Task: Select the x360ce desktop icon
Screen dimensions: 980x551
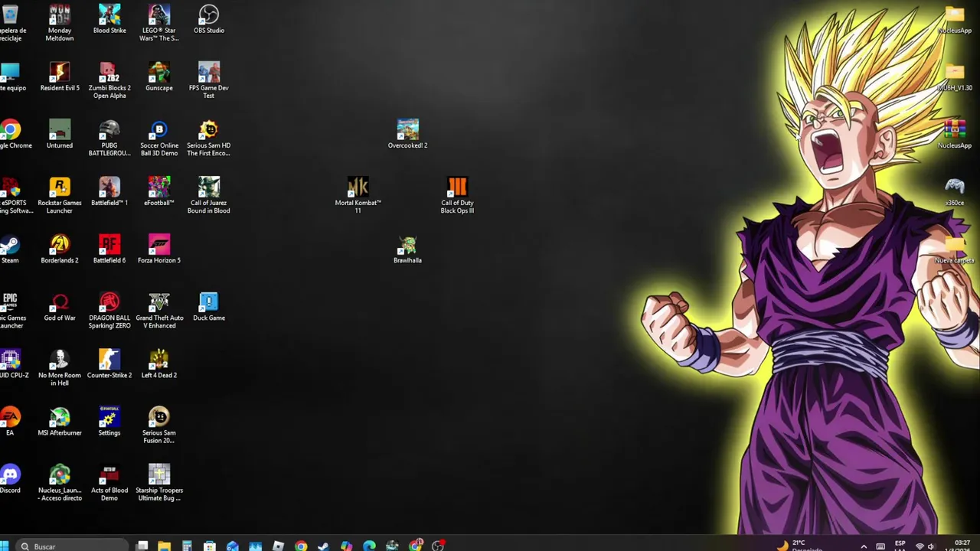Action: [x=955, y=191]
